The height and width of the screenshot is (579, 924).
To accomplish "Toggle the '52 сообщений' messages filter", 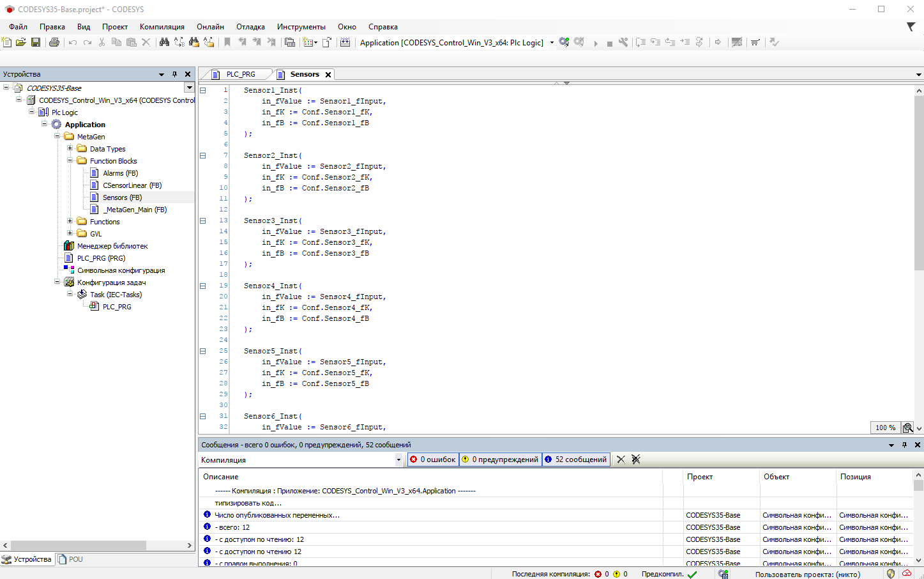I will click(577, 459).
